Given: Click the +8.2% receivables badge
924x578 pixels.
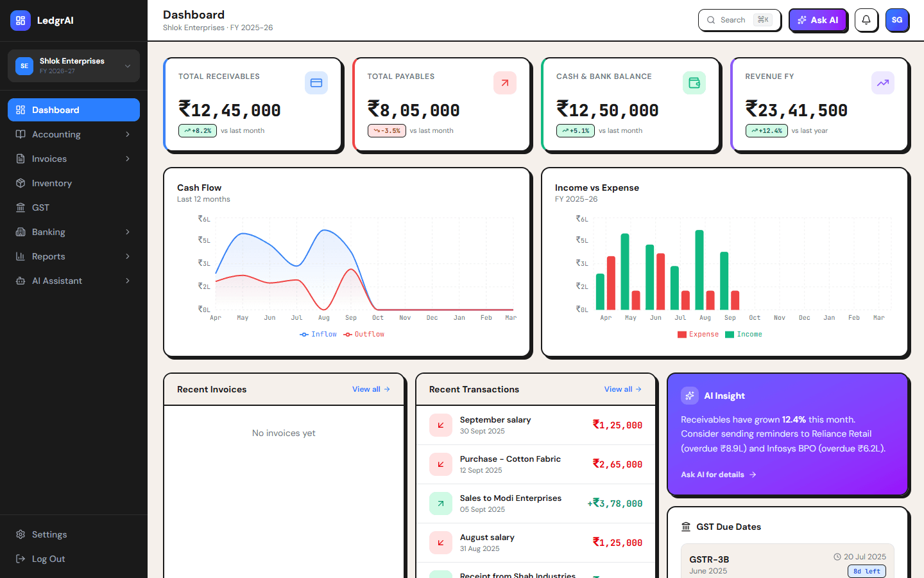Looking at the screenshot, I should 198,130.
